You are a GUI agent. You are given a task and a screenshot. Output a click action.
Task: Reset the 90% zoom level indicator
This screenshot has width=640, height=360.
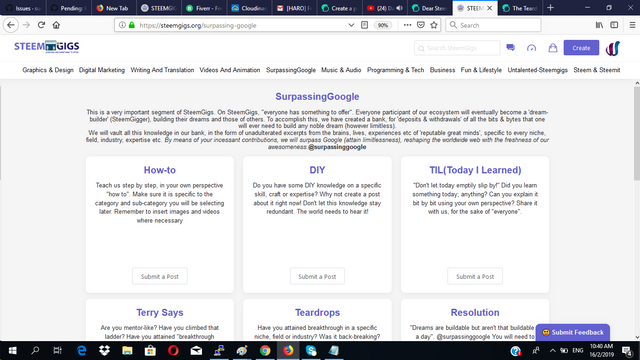pyautogui.click(x=382, y=25)
